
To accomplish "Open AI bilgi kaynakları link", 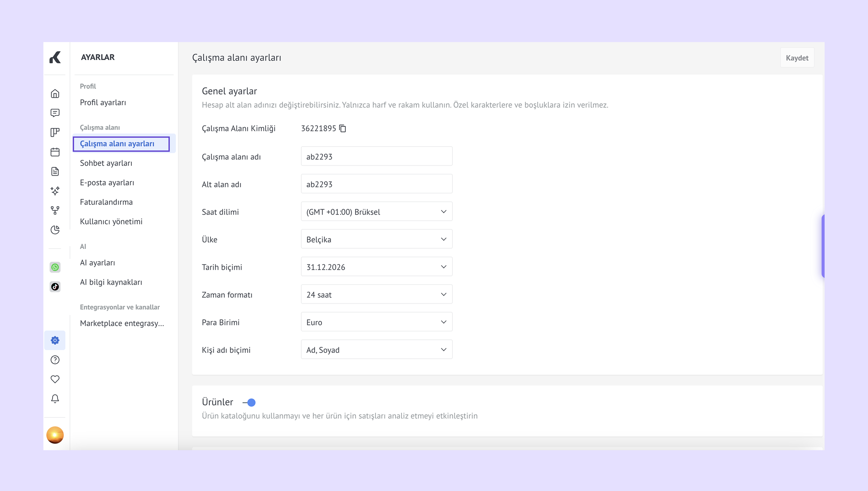I will (x=111, y=282).
